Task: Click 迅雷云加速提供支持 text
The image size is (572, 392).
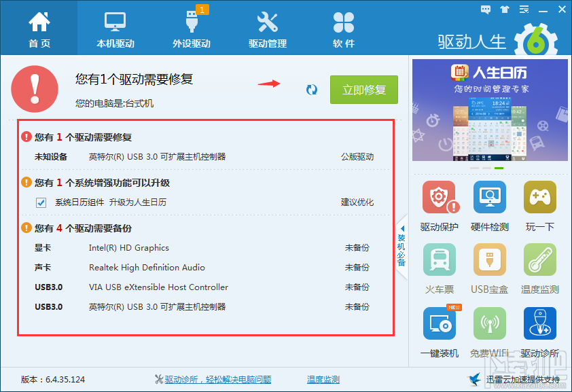Action: [x=522, y=380]
